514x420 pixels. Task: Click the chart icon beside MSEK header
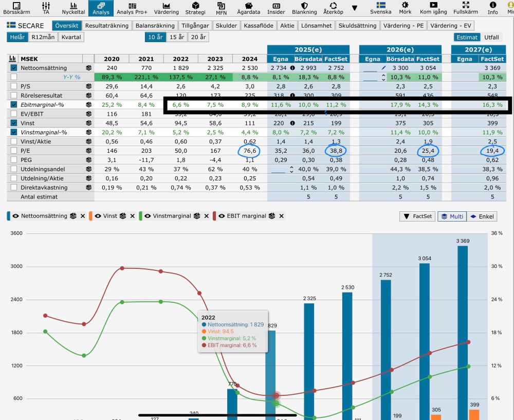[x=12, y=59]
